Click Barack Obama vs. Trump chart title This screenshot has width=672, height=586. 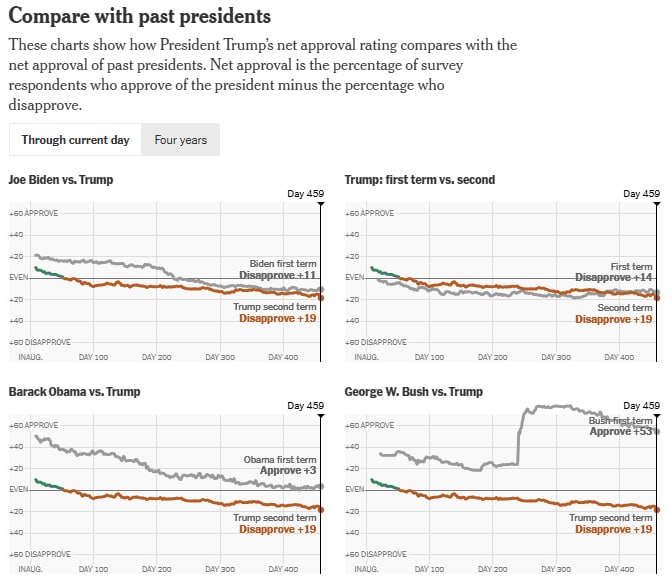(x=74, y=392)
